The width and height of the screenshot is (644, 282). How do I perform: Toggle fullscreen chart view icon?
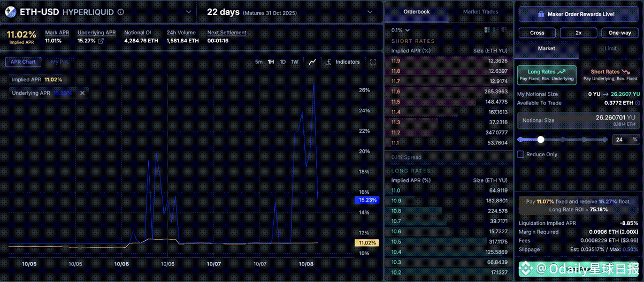[x=373, y=62]
